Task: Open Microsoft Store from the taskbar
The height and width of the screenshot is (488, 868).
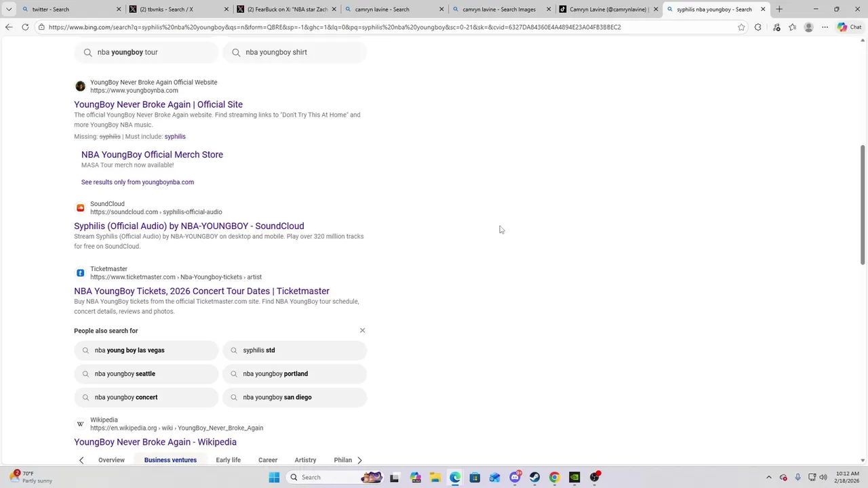Action: tap(475, 477)
